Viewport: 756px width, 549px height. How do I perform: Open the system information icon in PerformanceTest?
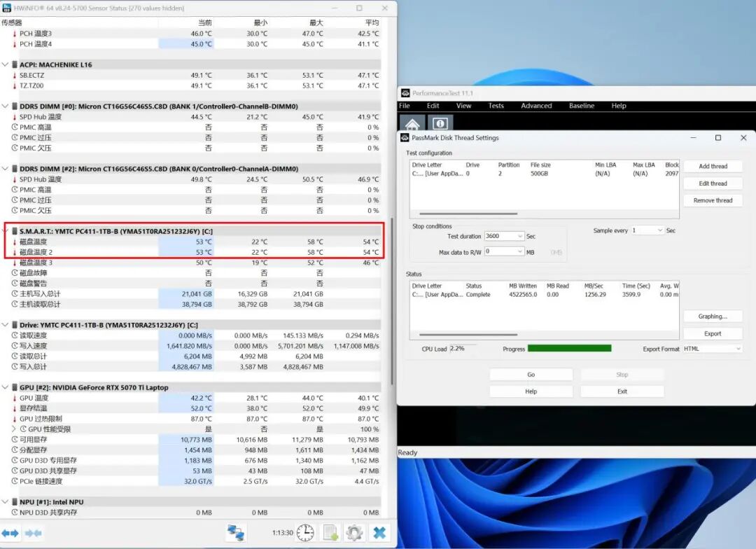tap(440, 123)
